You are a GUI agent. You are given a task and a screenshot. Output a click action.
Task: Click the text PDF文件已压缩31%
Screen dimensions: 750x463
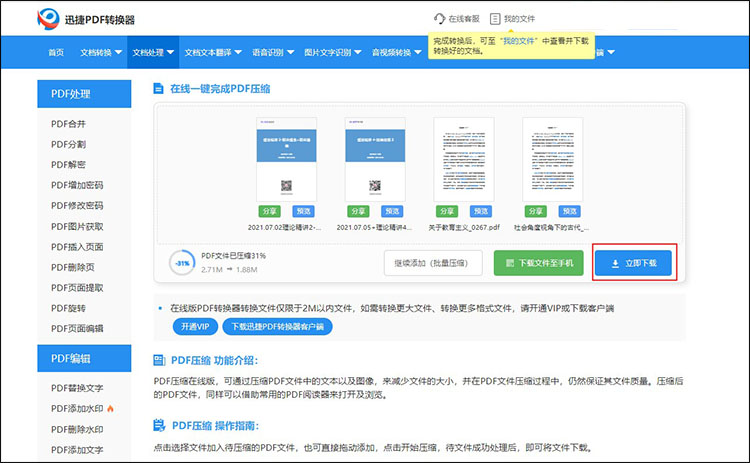(233, 256)
